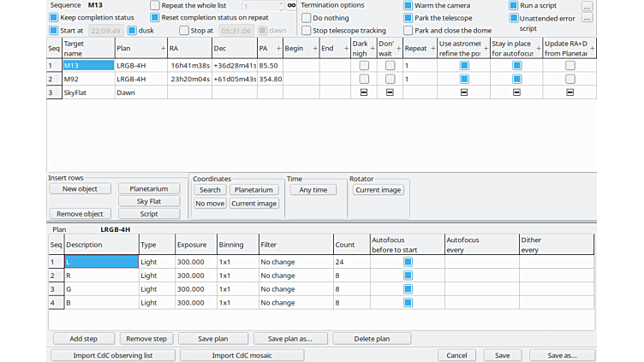
Task: Click the Planetarium button under Insert rows
Action: click(x=149, y=189)
